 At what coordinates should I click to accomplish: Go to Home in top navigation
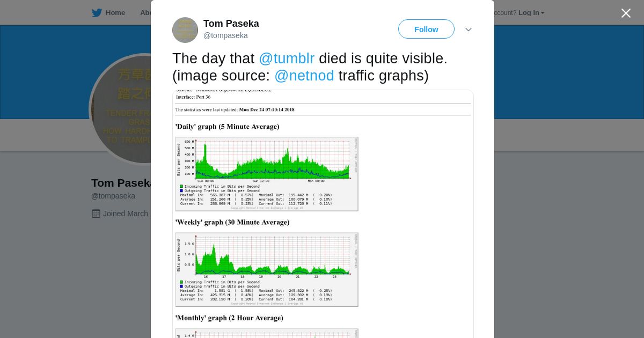point(115,13)
